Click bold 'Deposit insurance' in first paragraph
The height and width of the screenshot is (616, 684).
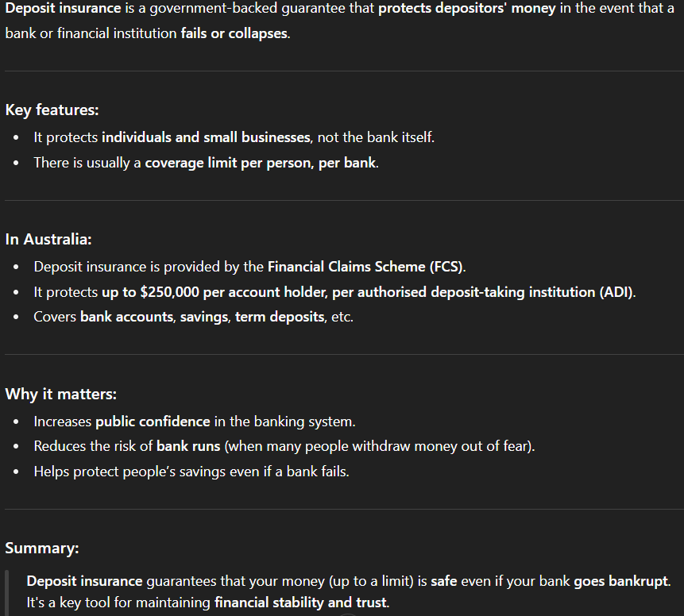tap(64, 8)
